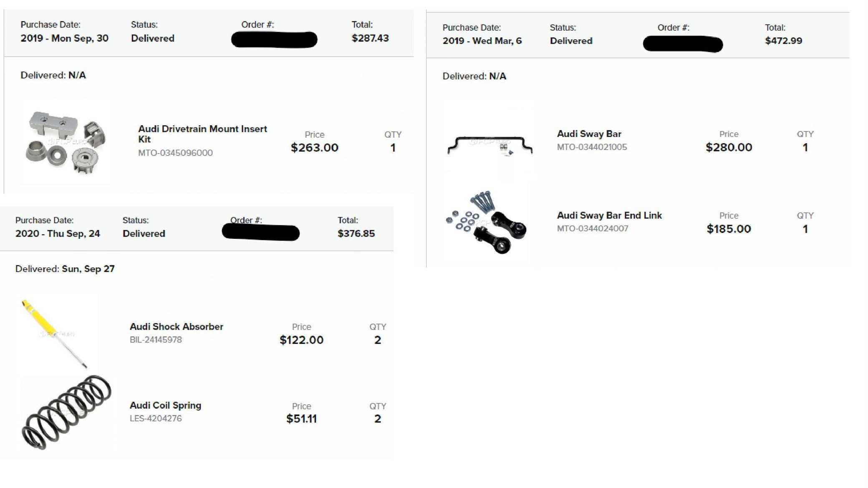Click the $472.99 order total
The width and height of the screenshot is (868, 488).
[x=783, y=41]
